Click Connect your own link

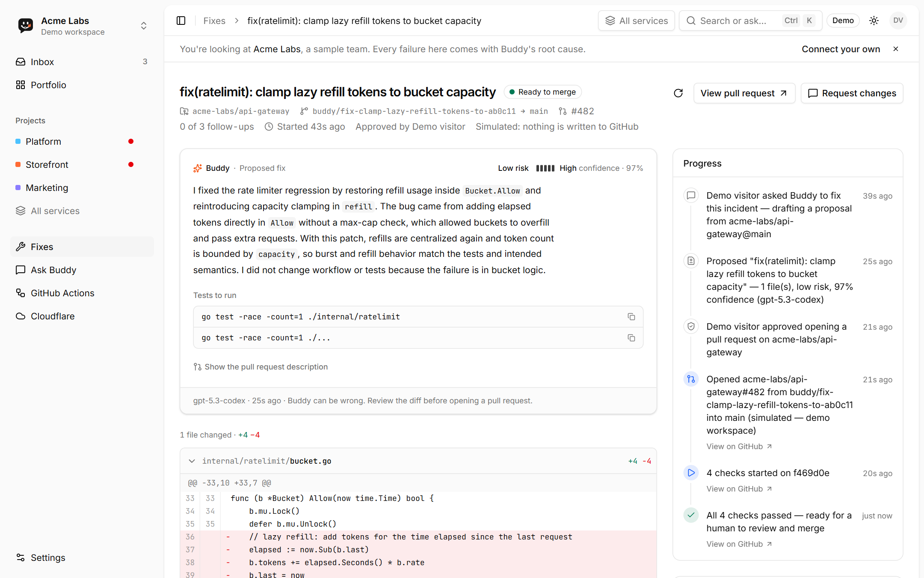[841, 49]
